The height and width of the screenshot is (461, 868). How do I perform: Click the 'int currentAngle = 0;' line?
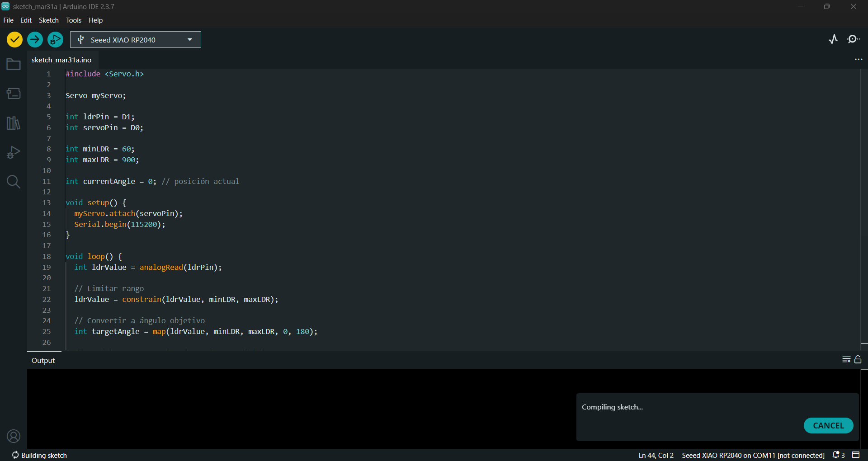(x=152, y=181)
